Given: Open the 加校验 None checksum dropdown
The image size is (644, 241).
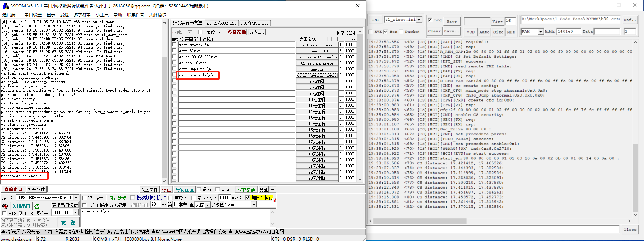Looking at the screenshot, I should tap(253, 205).
